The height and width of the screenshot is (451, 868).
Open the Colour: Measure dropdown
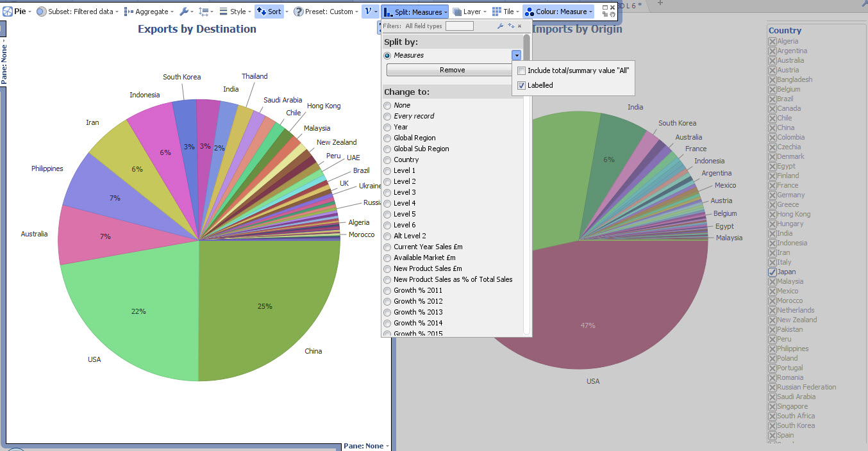[x=558, y=12]
